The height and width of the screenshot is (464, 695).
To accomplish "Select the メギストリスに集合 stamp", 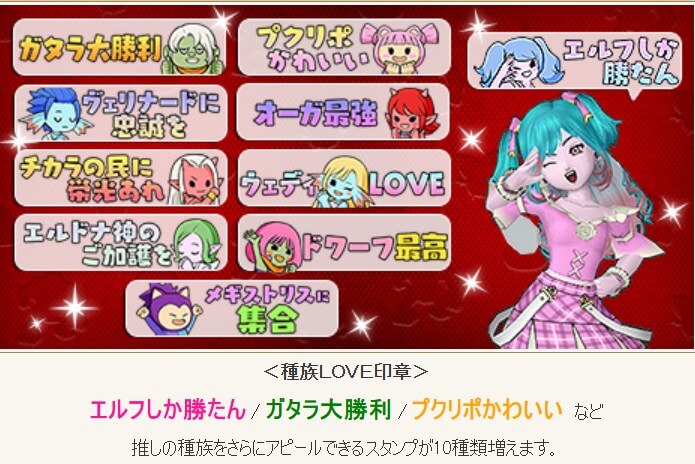I will [x=232, y=308].
